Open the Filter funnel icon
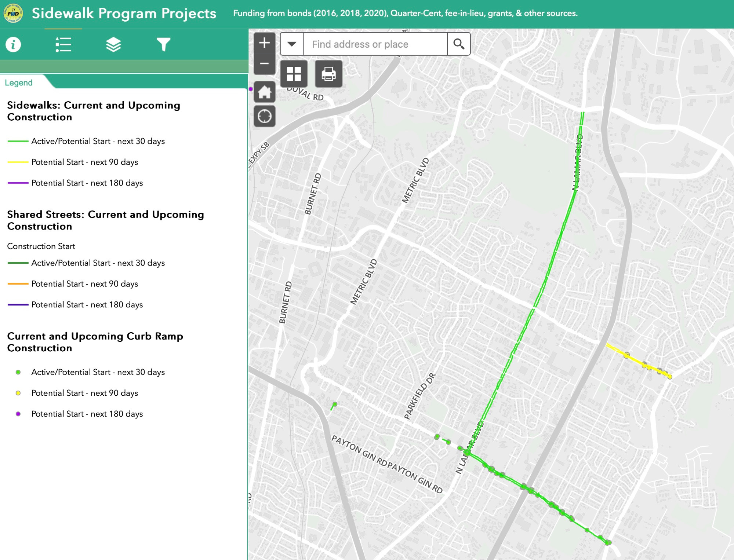 point(164,45)
